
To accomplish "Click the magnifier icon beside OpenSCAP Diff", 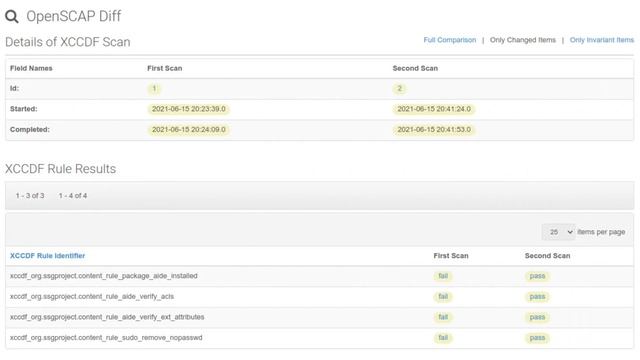I will pyautogui.click(x=12, y=17).
